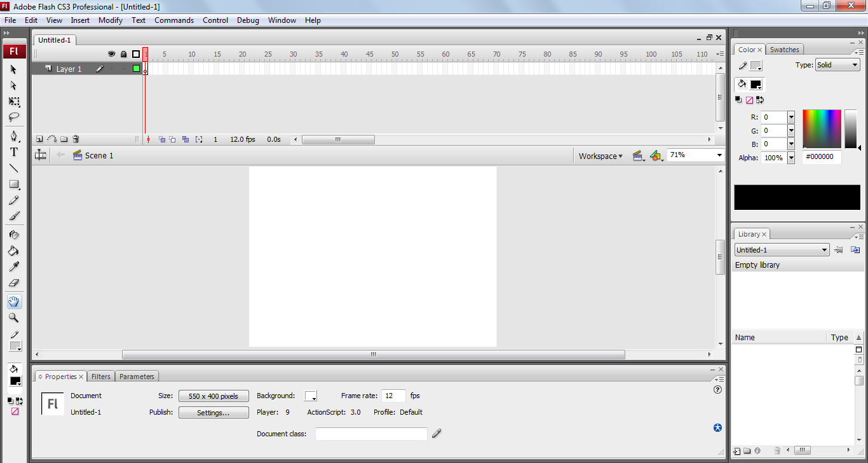Toggle Show All Layers as Outlines

[136, 55]
